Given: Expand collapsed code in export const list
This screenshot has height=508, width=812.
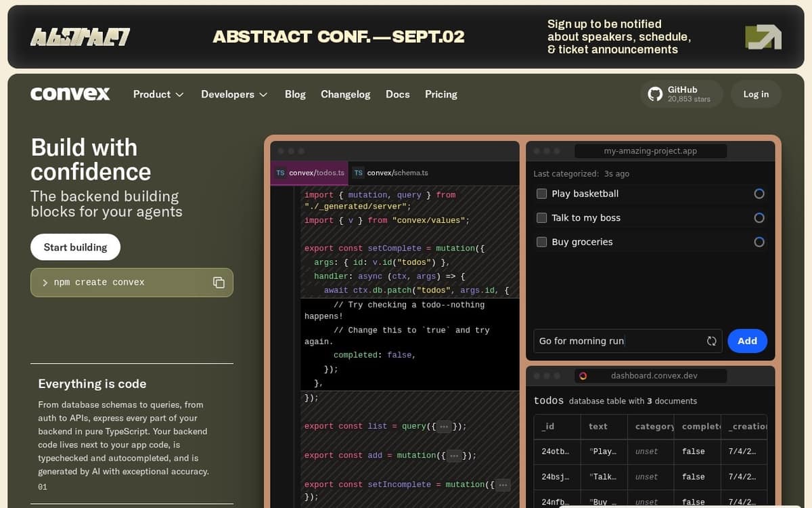Looking at the screenshot, I should click(x=444, y=427).
